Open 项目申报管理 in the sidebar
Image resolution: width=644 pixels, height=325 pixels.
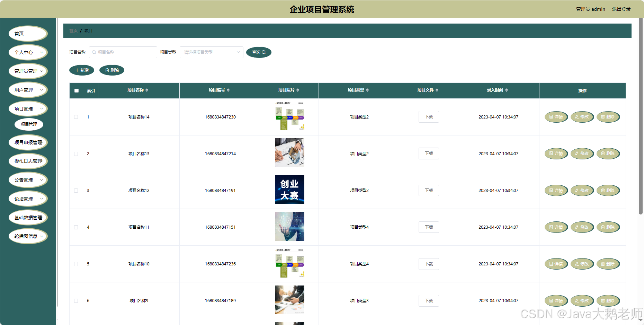[x=28, y=142]
